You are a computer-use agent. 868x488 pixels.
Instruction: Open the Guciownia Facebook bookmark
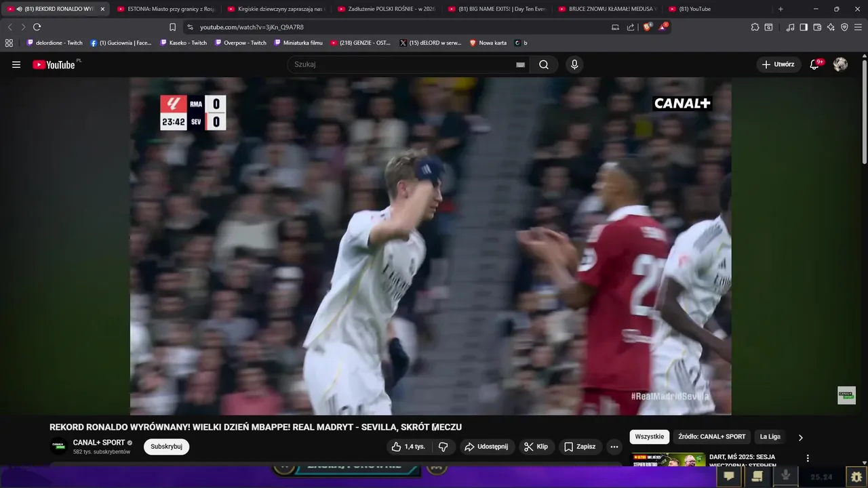tap(121, 43)
